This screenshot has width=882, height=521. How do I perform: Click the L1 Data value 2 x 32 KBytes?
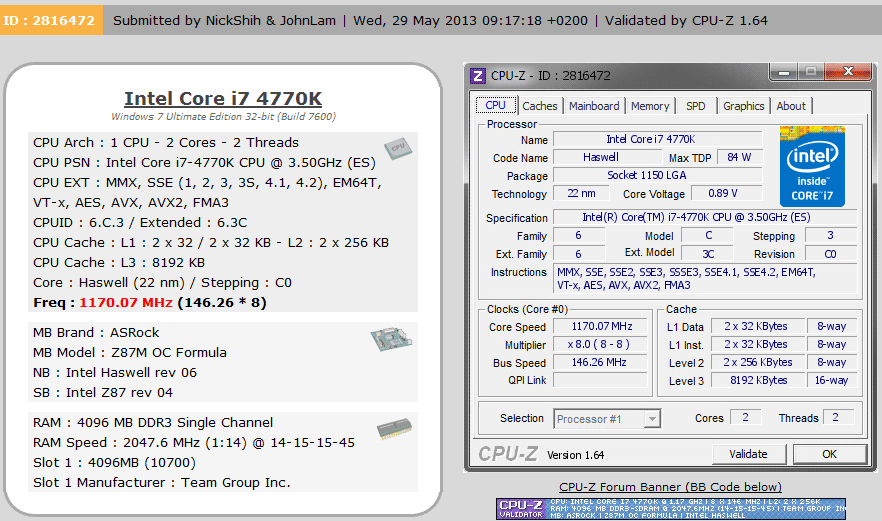[x=757, y=326]
